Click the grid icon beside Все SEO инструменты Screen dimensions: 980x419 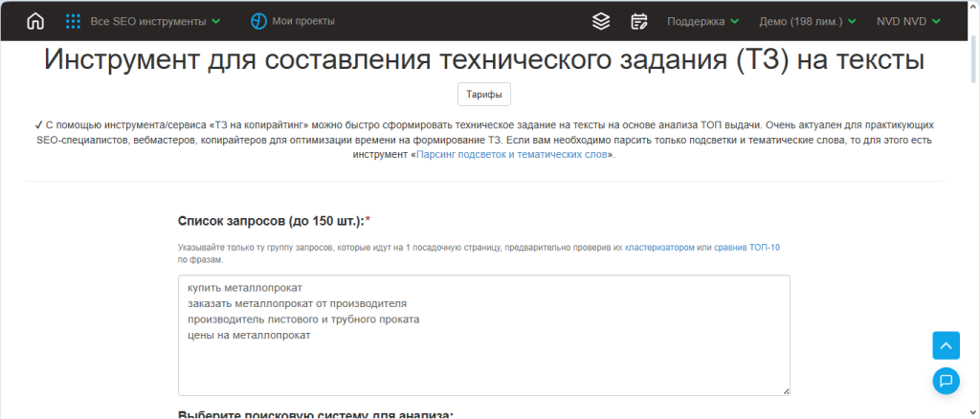point(73,21)
